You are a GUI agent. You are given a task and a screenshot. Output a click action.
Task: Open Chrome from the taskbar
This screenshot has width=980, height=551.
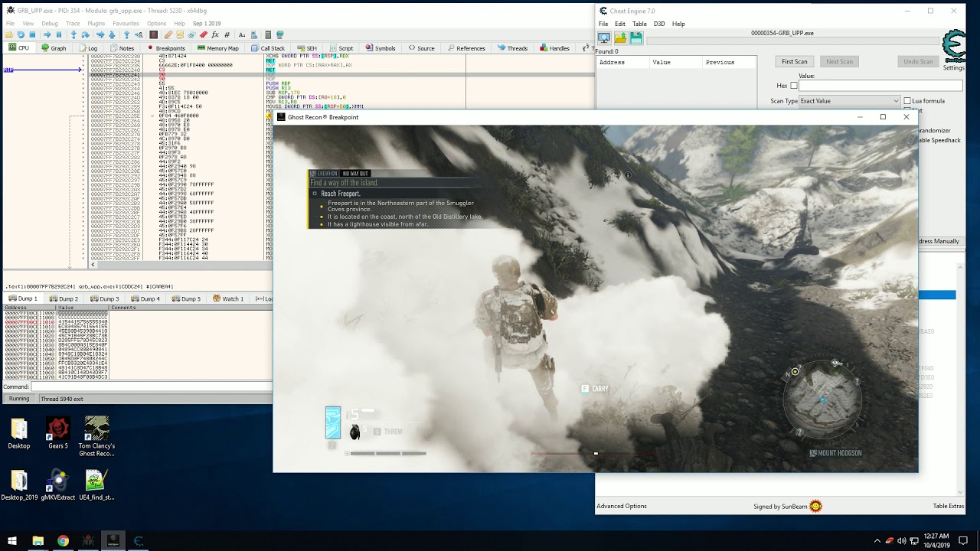[x=63, y=541]
